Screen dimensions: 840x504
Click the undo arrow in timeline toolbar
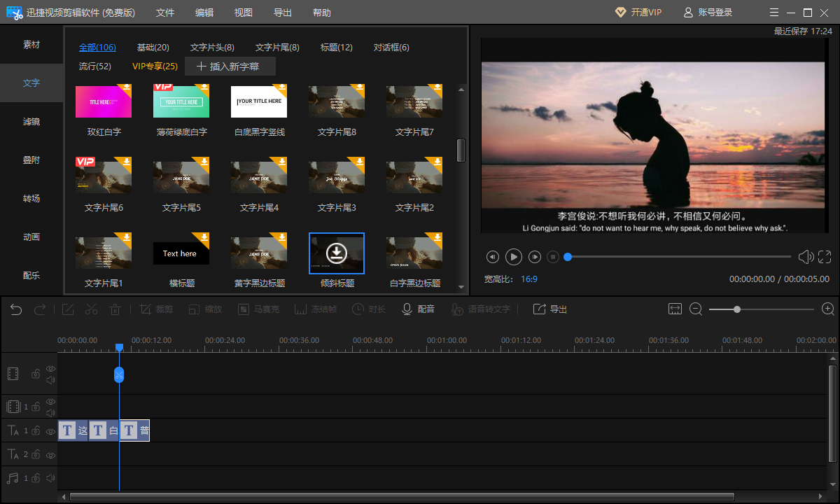tap(16, 309)
